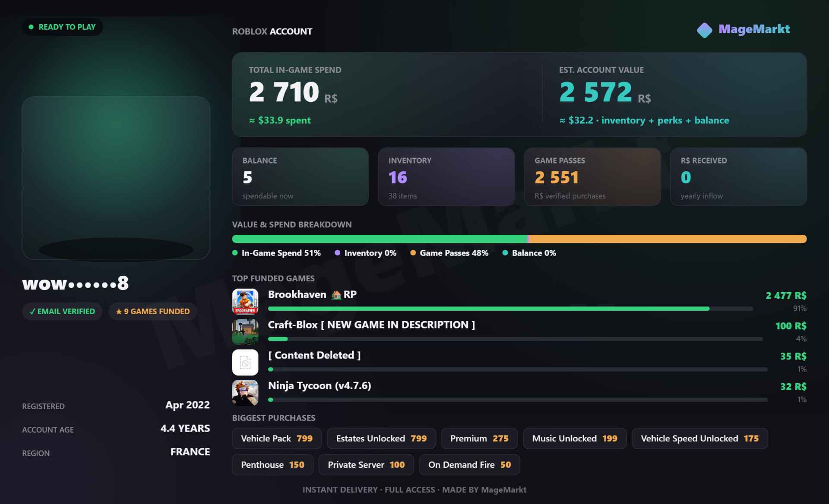
Task: Click the "38 items" inventory subtext
Action: coord(402,196)
